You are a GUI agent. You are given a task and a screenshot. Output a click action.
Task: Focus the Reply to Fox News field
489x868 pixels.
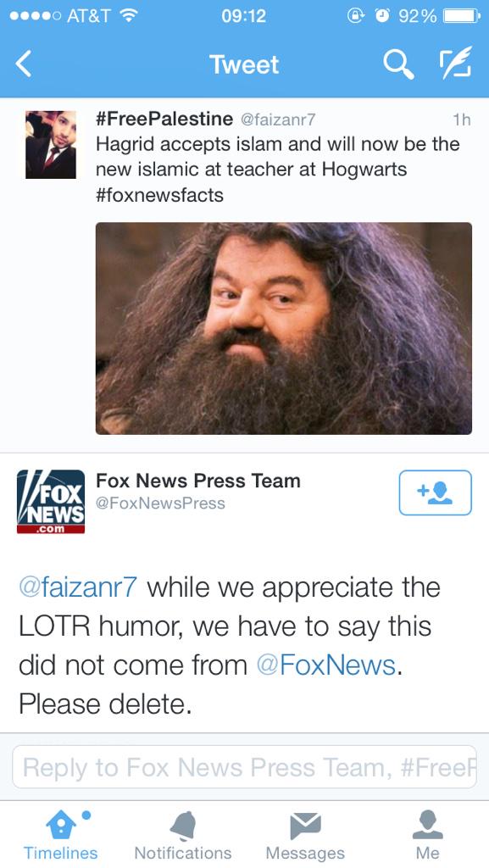[x=244, y=766]
